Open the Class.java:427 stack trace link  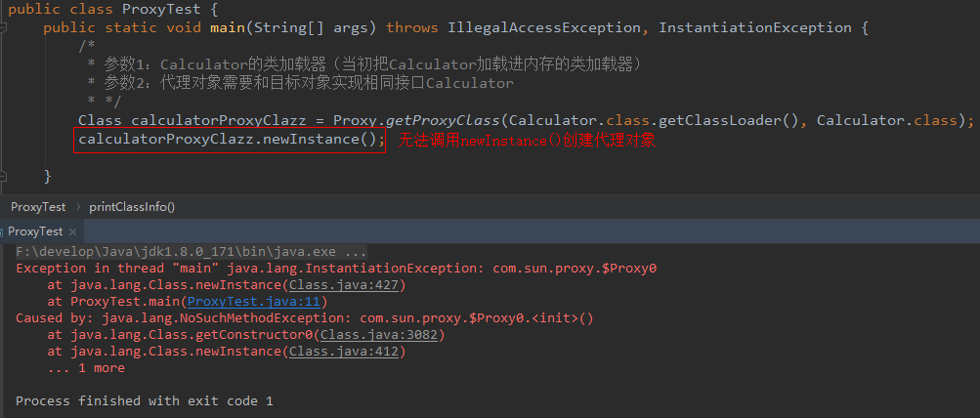pyautogui.click(x=344, y=285)
